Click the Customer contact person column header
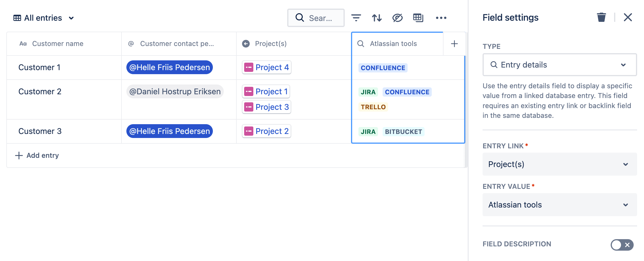The width and height of the screenshot is (644, 261). pos(179,44)
